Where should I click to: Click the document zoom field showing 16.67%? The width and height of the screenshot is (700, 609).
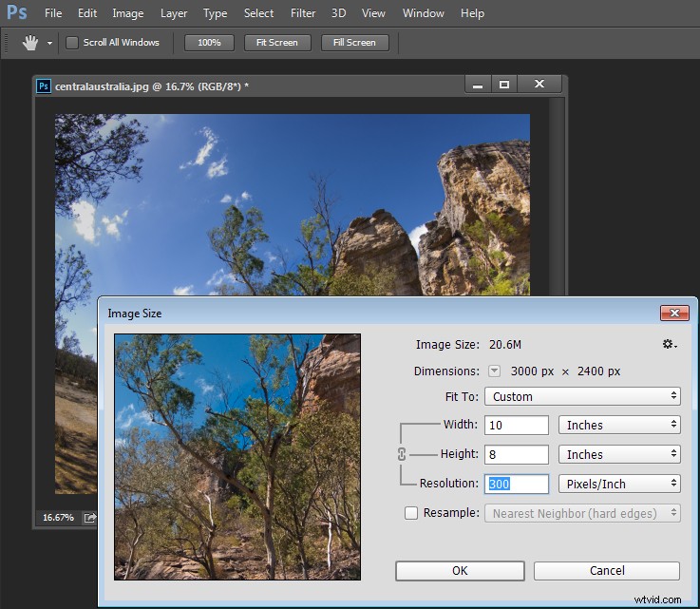pyautogui.click(x=58, y=518)
